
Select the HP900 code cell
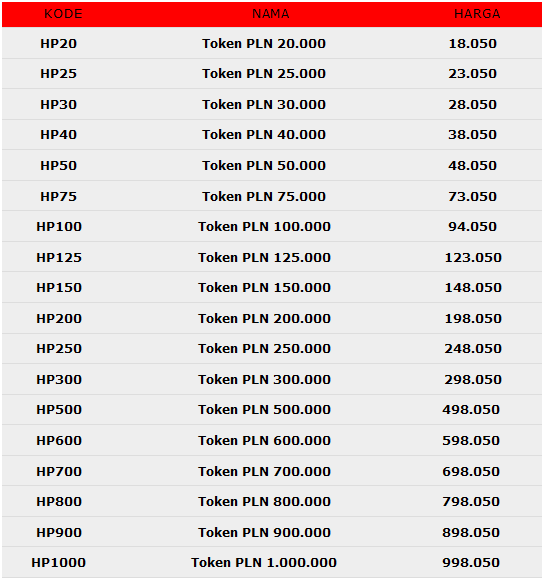[x=59, y=533]
